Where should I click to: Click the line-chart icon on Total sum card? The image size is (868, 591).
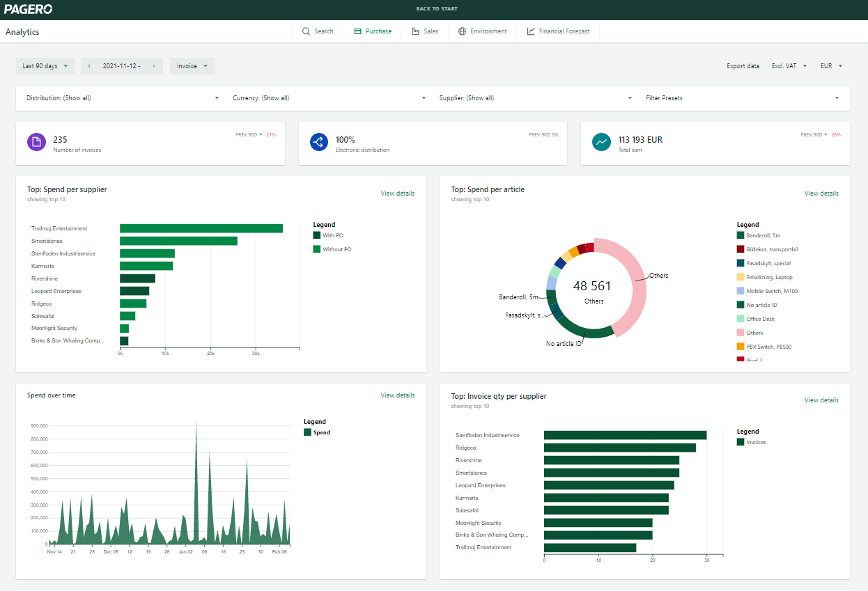pyautogui.click(x=600, y=141)
